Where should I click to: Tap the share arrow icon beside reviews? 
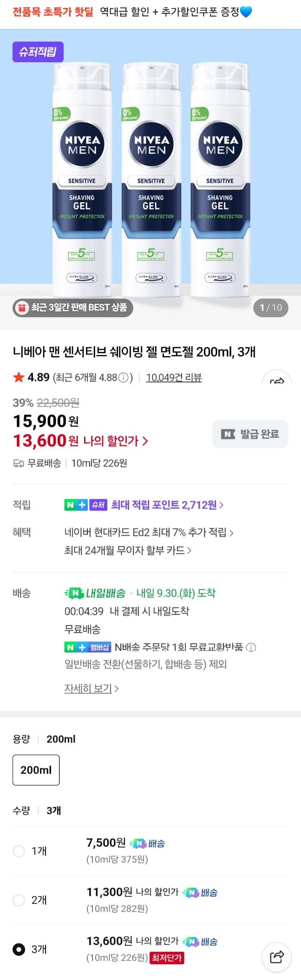pyautogui.click(x=277, y=380)
